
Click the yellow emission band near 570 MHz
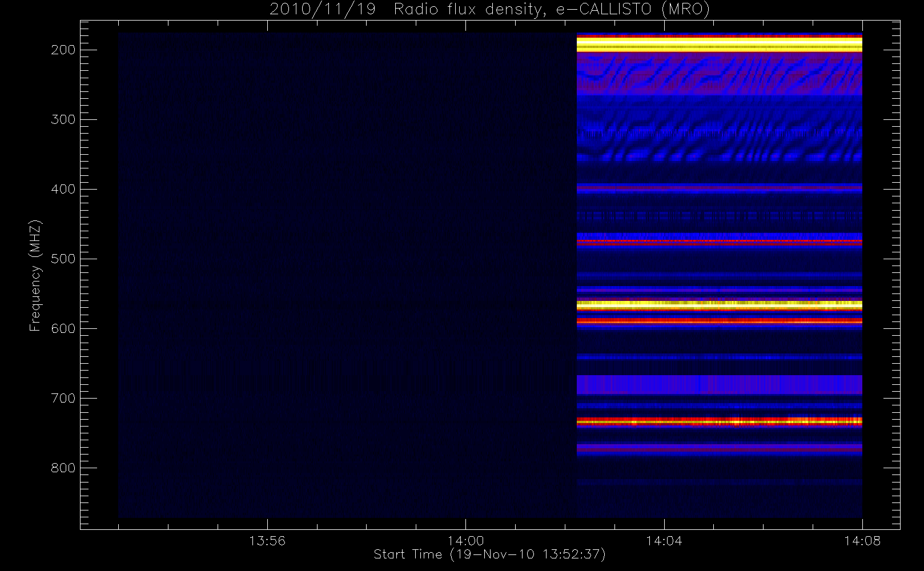(719, 305)
